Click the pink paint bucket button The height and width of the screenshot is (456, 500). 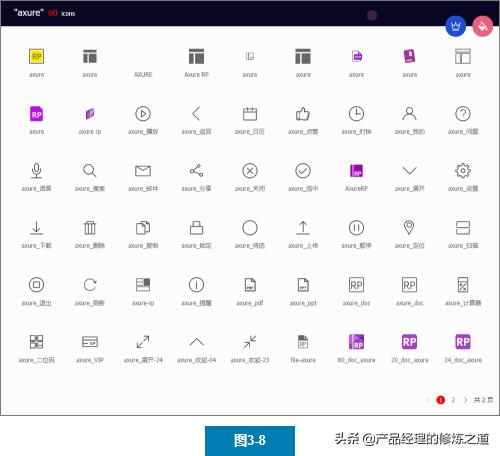(483, 26)
